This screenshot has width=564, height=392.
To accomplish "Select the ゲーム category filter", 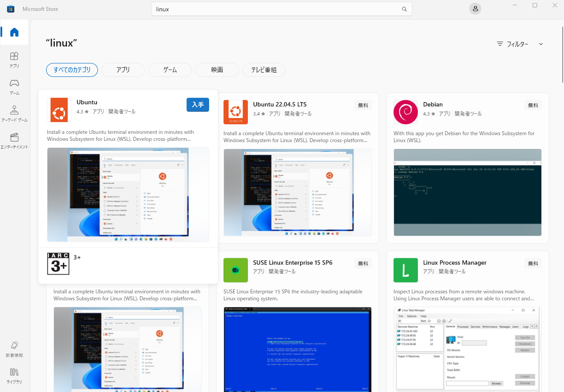I will coord(170,70).
